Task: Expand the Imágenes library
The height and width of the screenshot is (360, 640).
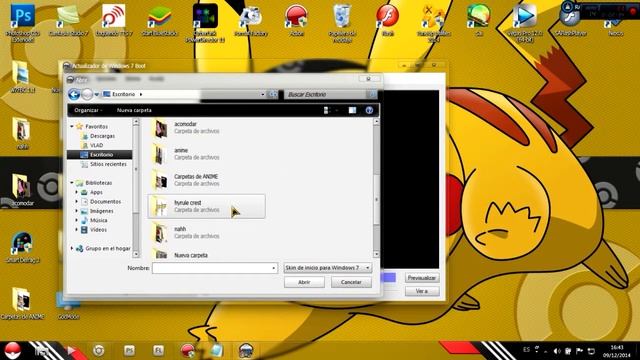Action: pos(77,211)
